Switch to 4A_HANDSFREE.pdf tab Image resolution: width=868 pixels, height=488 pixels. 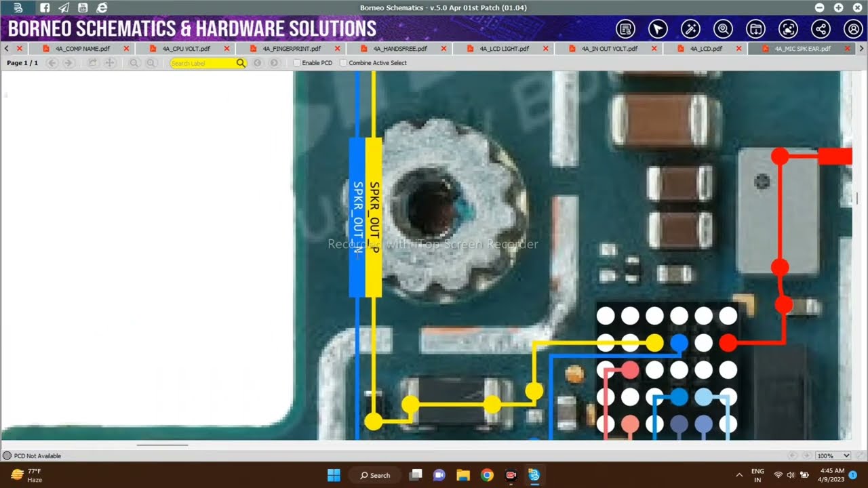(x=400, y=49)
